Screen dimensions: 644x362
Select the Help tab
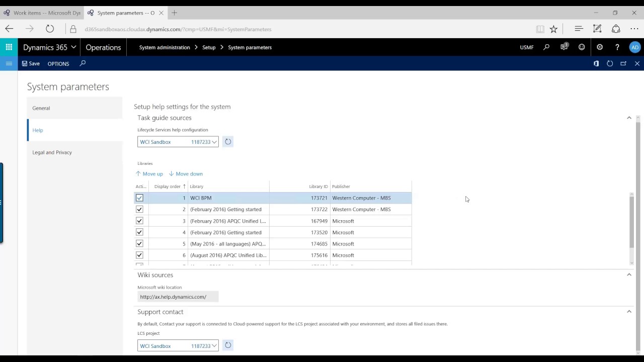(x=74, y=130)
